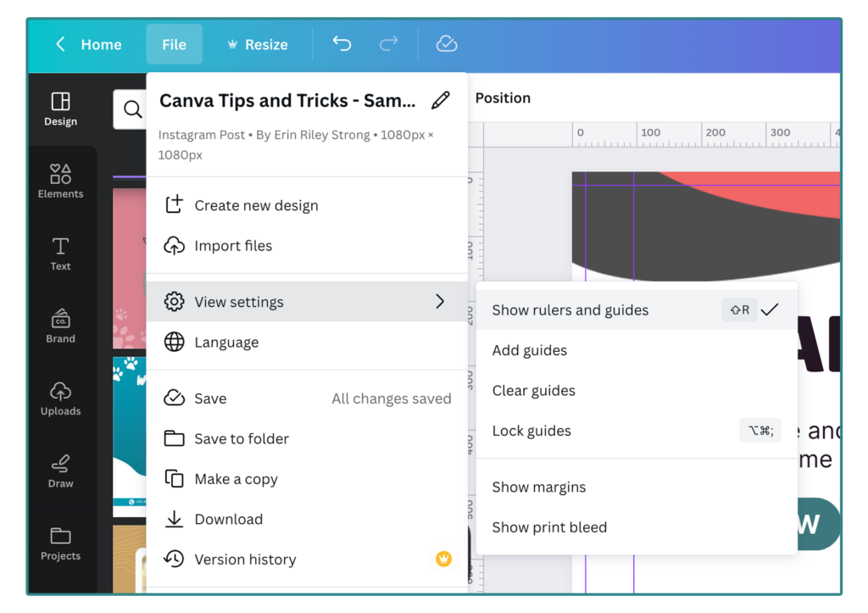Open the Projects sidebar panel
868x613 pixels.
tap(61, 543)
